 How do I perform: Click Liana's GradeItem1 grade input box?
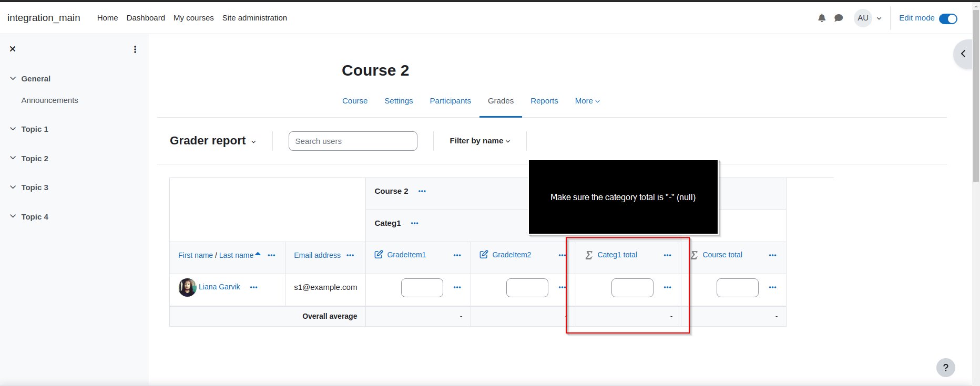422,288
